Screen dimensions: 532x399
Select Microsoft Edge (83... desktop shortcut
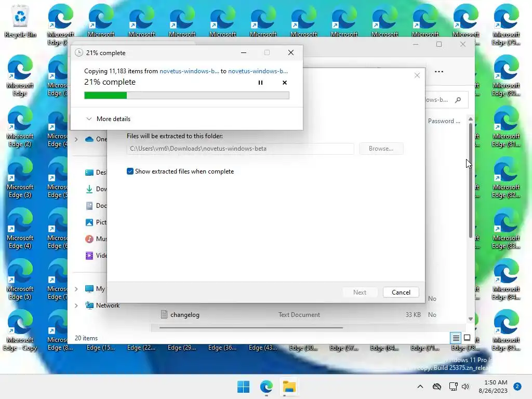(x=506, y=229)
